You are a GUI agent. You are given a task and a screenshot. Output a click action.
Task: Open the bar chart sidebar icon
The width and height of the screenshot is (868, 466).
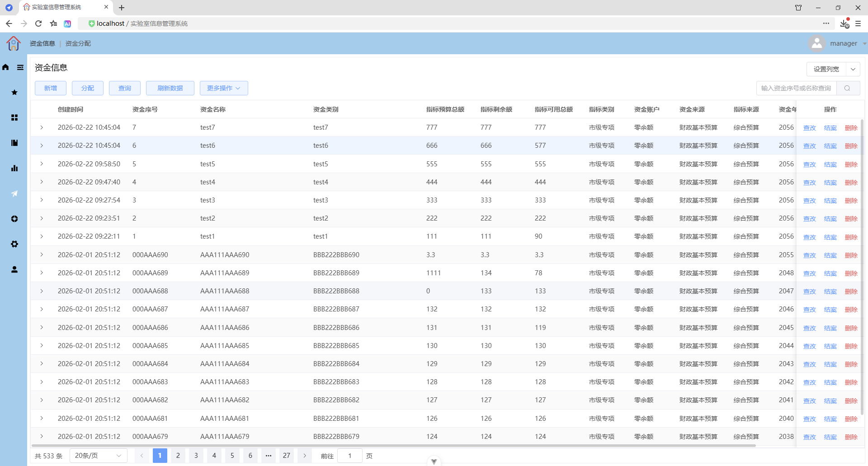point(14,168)
